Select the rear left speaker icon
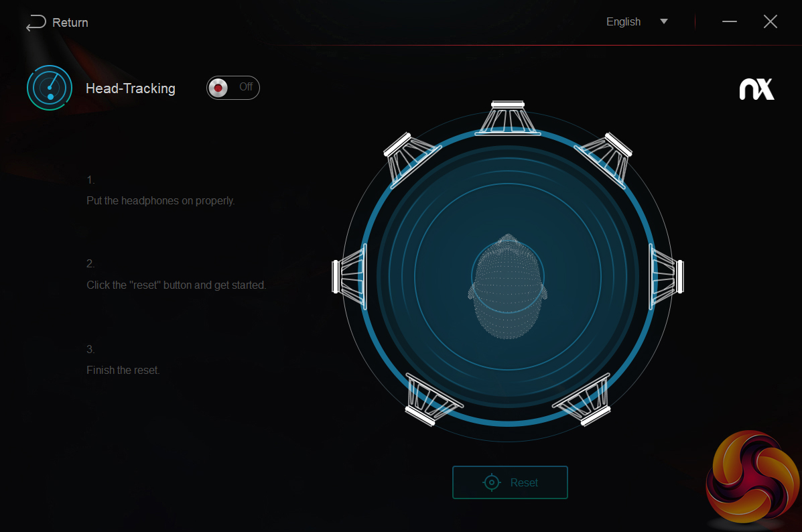This screenshot has width=802, height=532. click(x=433, y=399)
